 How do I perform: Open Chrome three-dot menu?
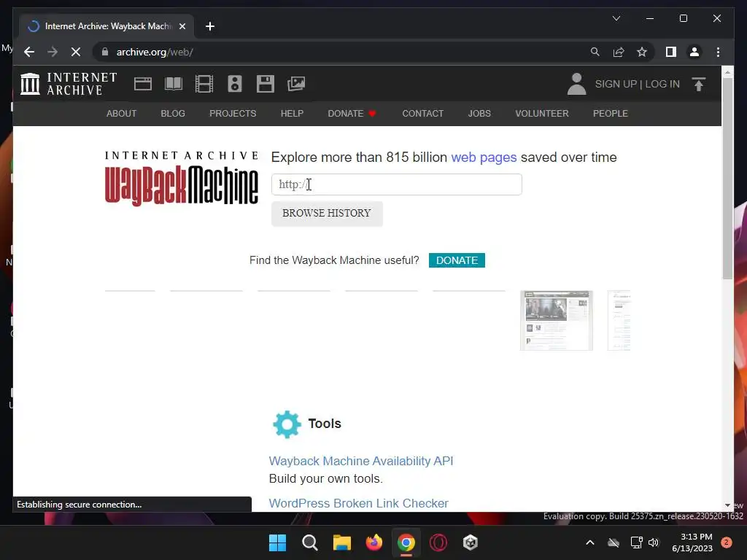point(718,52)
